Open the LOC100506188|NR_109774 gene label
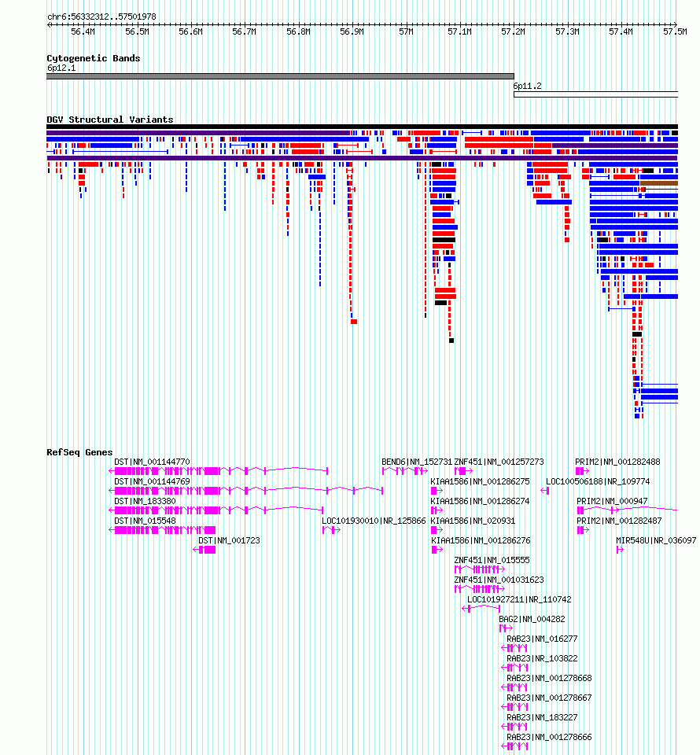The width and height of the screenshot is (700, 755). pos(598,481)
